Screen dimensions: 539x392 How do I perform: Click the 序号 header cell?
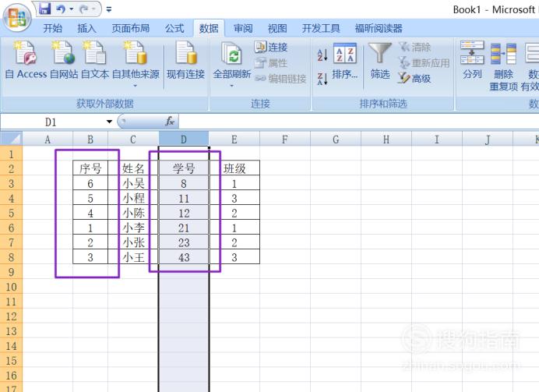[90, 168]
